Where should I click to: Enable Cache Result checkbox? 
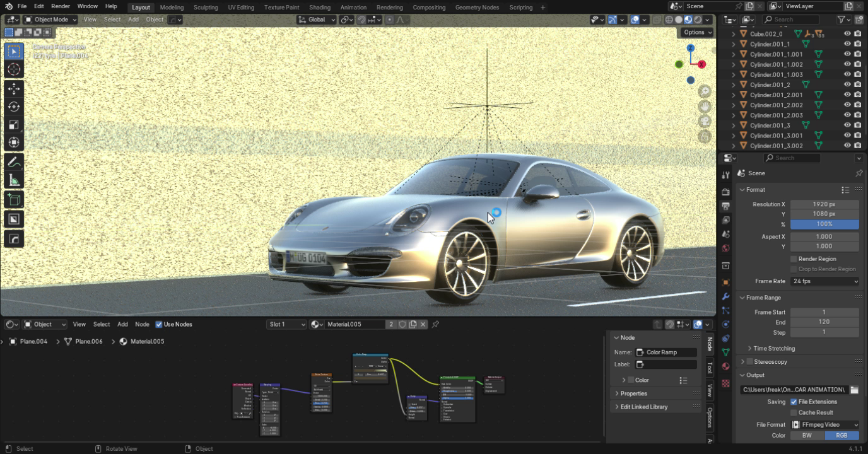point(794,413)
